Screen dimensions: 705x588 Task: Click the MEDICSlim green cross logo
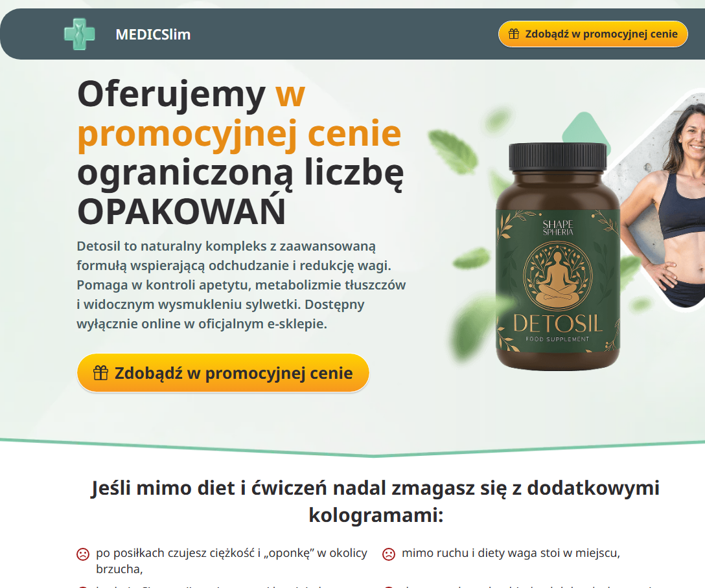pyautogui.click(x=80, y=34)
